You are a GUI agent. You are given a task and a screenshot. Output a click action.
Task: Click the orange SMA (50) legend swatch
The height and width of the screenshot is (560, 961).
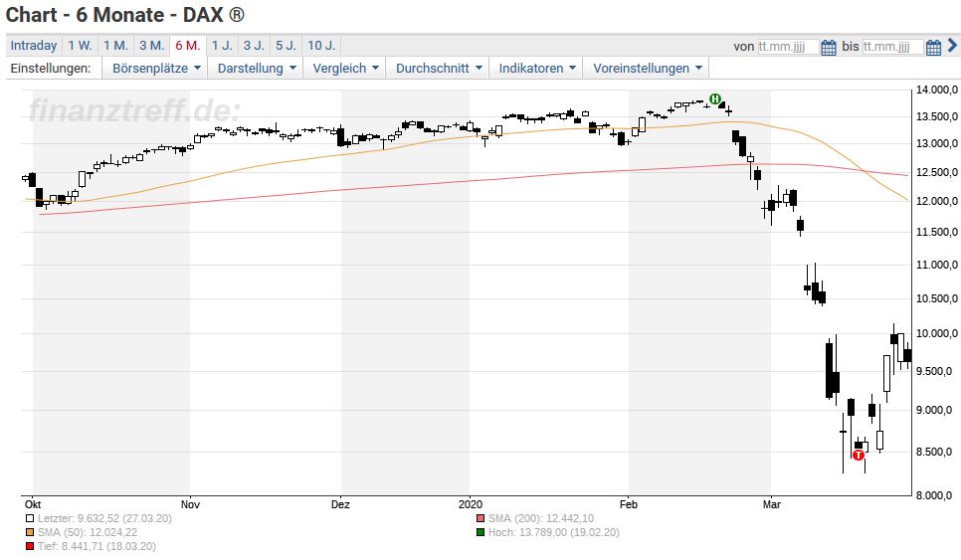coord(30,532)
